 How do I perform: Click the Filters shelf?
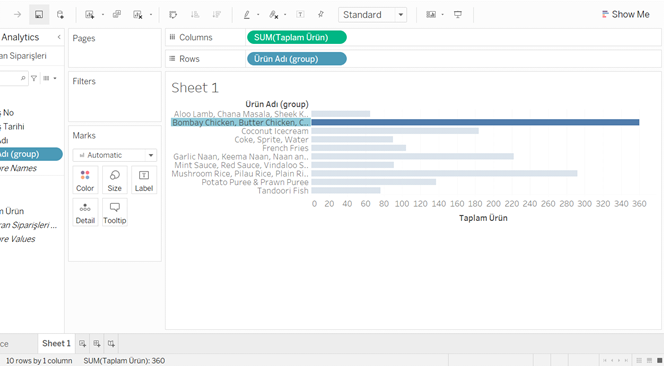click(115, 97)
